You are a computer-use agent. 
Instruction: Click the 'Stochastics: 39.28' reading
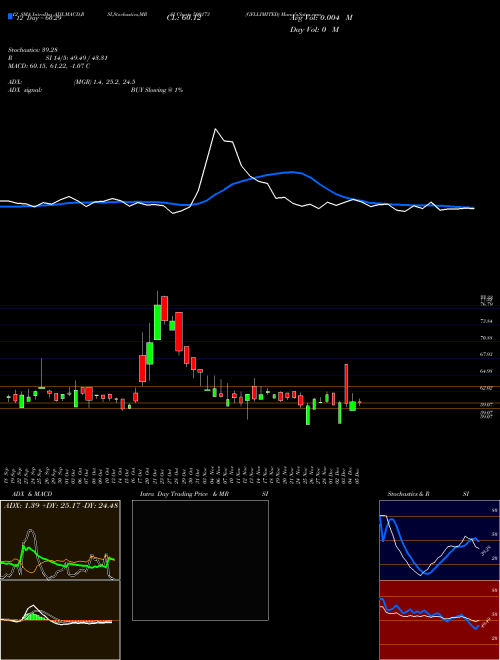pyautogui.click(x=31, y=50)
